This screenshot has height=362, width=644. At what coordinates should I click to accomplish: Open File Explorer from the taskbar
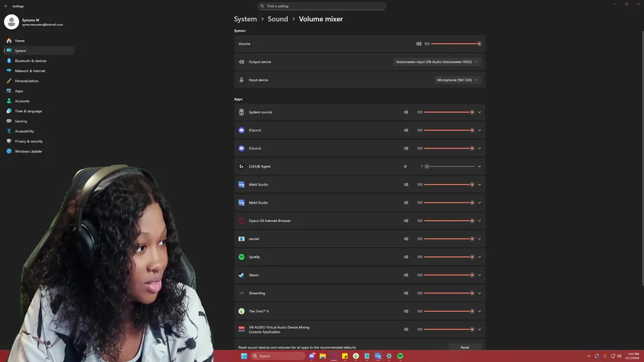coord(323,356)
